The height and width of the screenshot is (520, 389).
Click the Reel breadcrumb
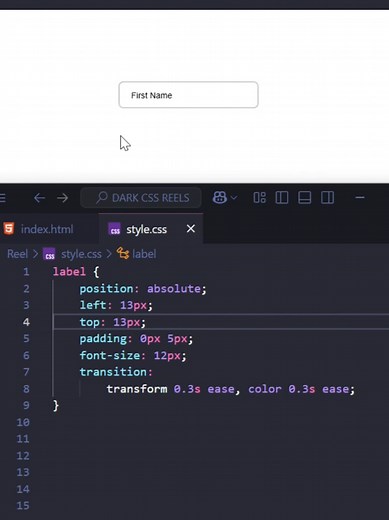tap(17, 254)
